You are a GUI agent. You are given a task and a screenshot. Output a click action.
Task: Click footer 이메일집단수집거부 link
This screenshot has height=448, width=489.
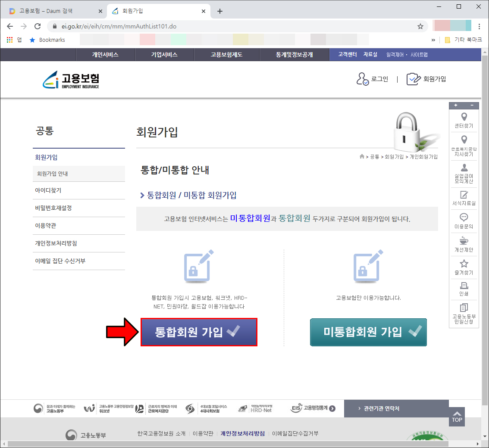pos(295,433)
